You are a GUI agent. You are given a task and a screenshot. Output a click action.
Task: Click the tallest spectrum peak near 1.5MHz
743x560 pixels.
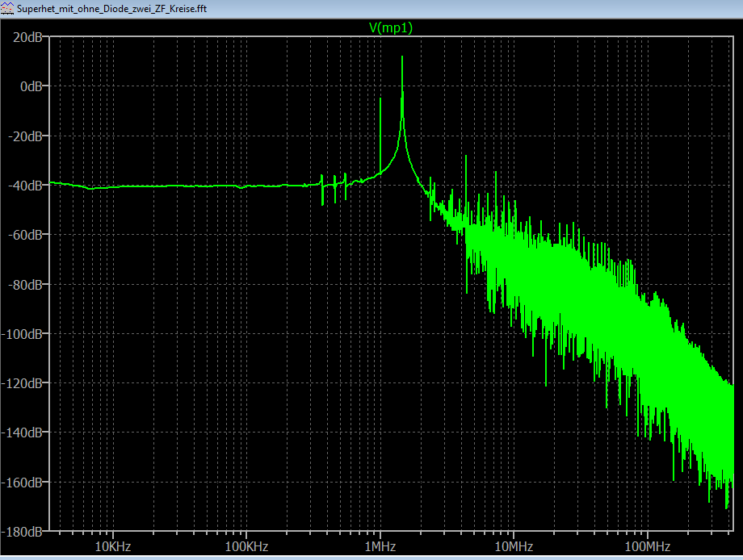[402, 58]
